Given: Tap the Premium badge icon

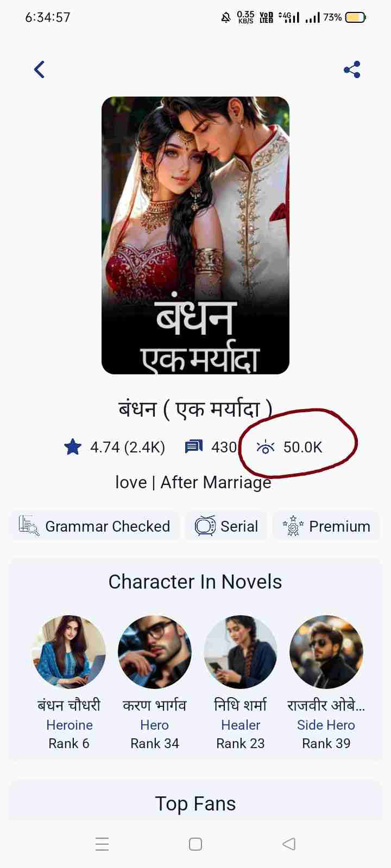Looking at the screenshot, I should 293,526.
